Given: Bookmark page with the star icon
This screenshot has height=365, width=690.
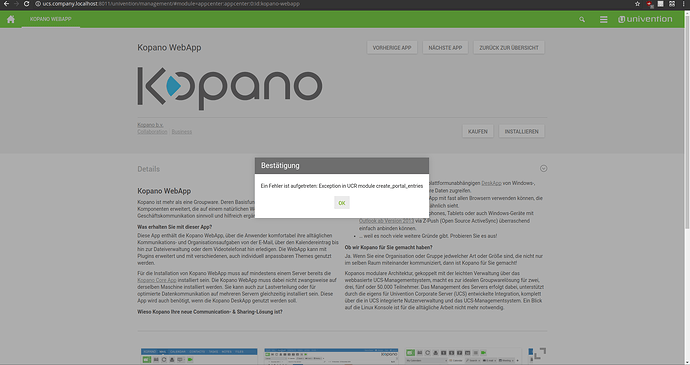Looking at the screenshot, I should click(x=637, y=4).
